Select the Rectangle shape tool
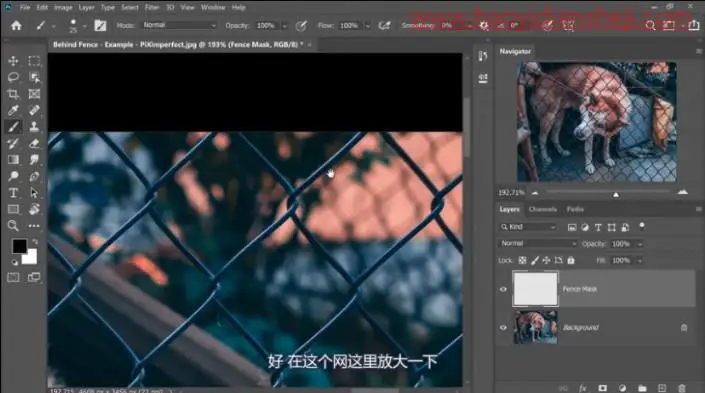Viewport: 705px width, 393px height. click(x=13, y=209)
